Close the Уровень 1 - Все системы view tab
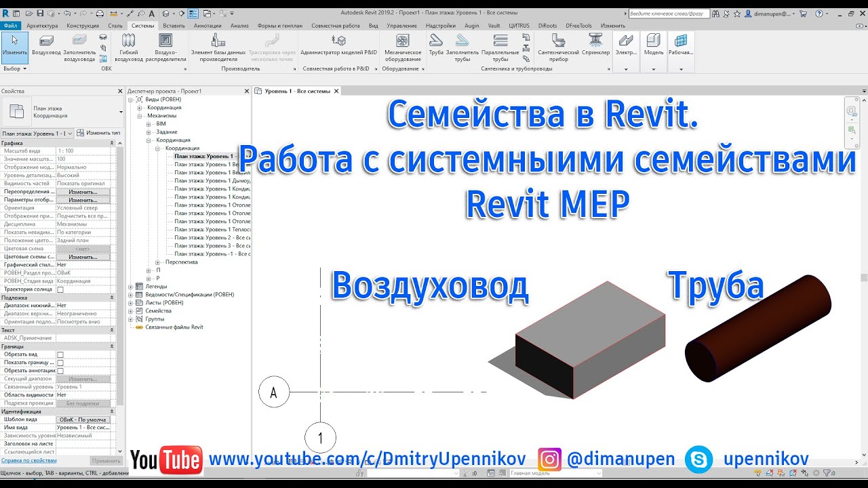 pyautogui.click(x=336, y=91)
